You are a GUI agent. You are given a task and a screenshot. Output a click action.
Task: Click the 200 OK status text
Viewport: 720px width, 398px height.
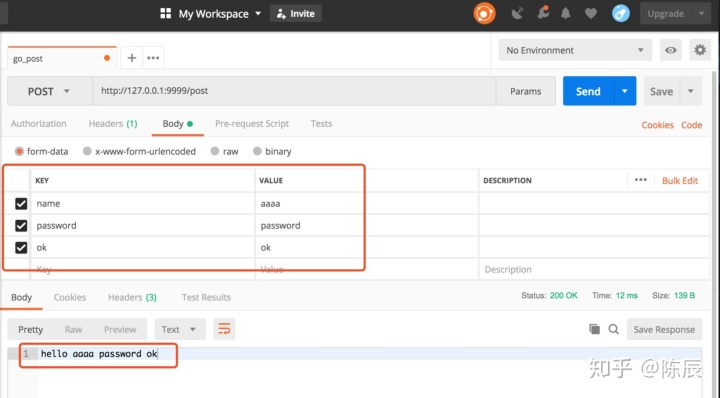click(563, 295)
